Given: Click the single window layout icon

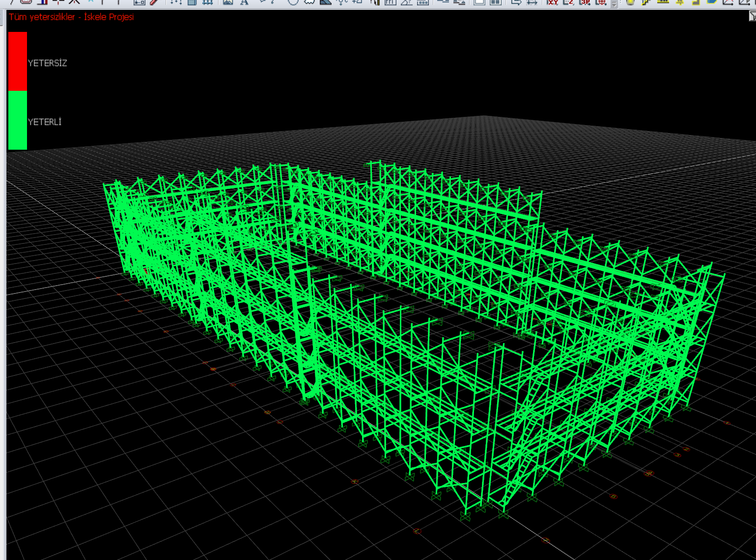Looking at the screenshot, I should pyautogui.click(x=479, y=2).
